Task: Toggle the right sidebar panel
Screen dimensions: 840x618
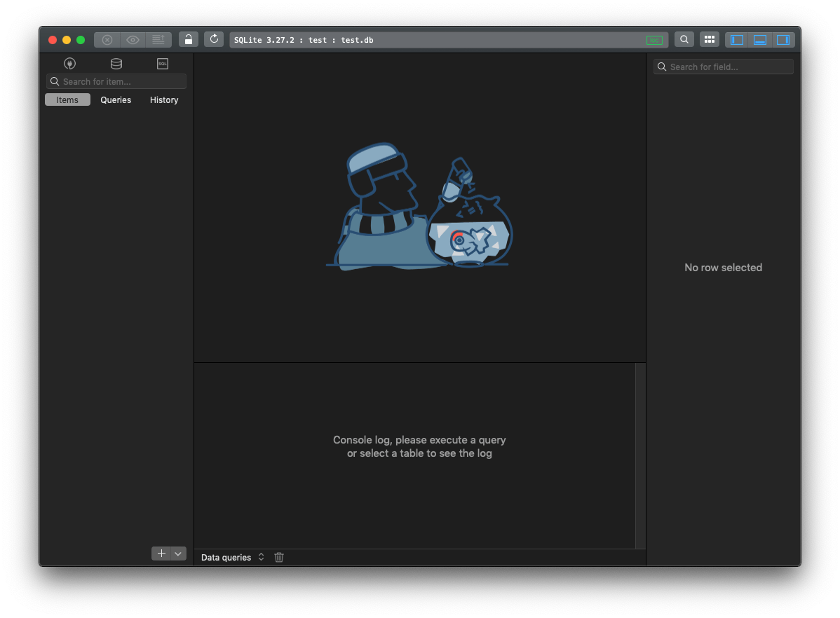Action: coord(783,40)
